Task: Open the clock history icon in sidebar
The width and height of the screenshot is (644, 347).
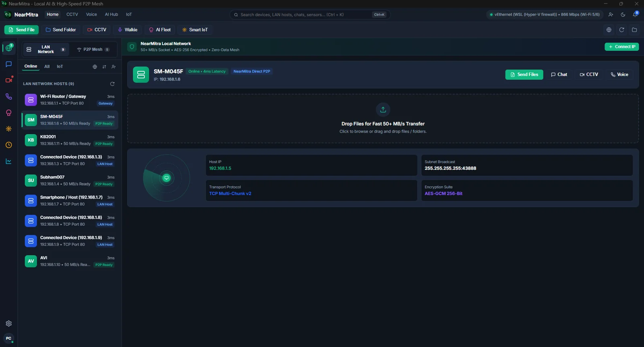Action: pyautogui.click(x=8, y=145)
